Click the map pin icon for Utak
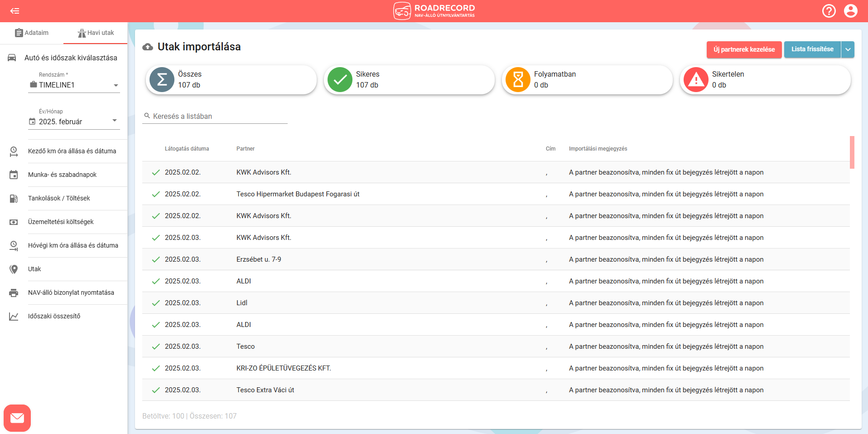Screen dimensions: 868x434 [x=14, y=269]
